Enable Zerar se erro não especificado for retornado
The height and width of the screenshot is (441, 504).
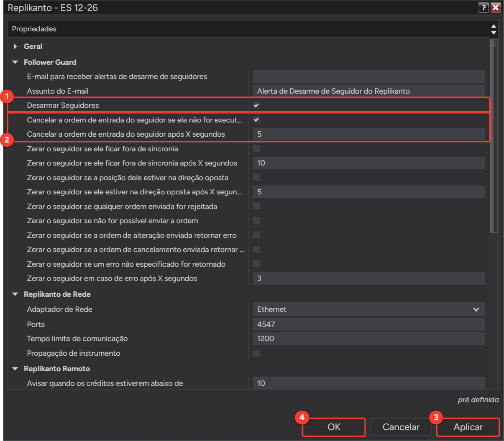coord(256,264)
